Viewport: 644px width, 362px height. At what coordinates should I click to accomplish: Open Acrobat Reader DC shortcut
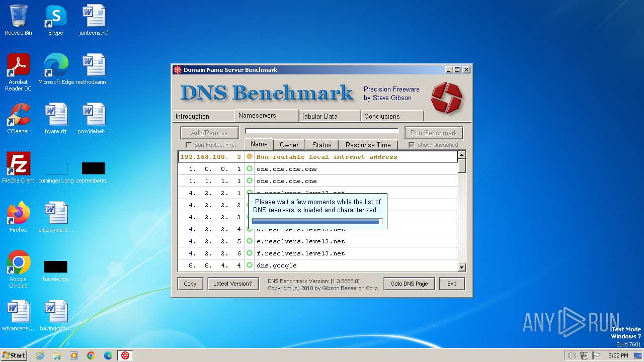(18, 72)
